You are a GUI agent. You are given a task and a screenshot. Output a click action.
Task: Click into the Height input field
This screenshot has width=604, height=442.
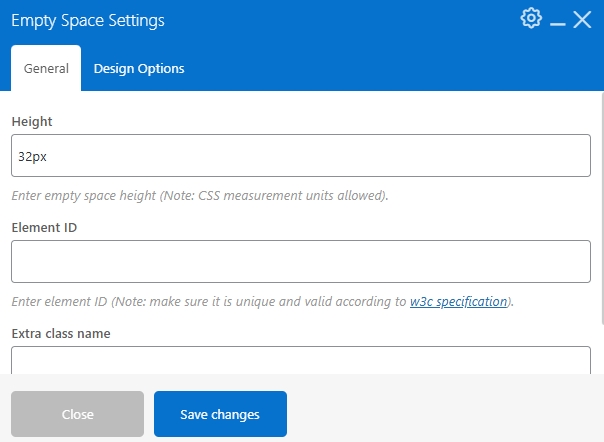coord(301,156)
